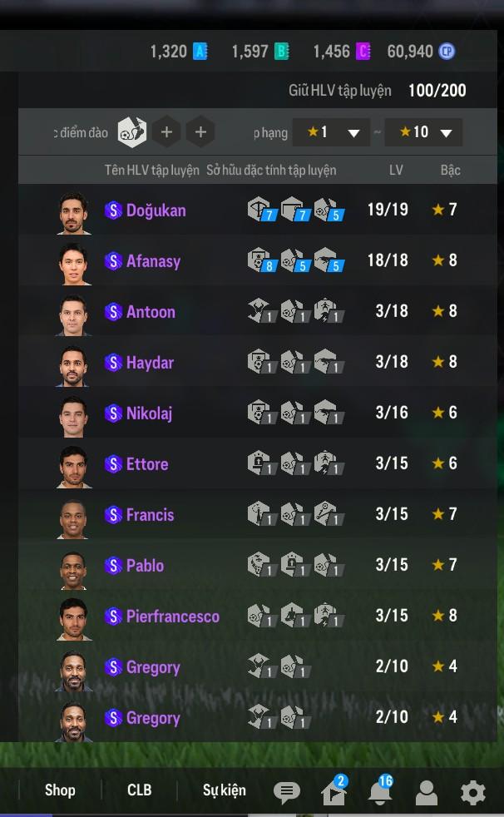Open the Sự kiện menu
The image size is (504, 817).
[224, 790]
